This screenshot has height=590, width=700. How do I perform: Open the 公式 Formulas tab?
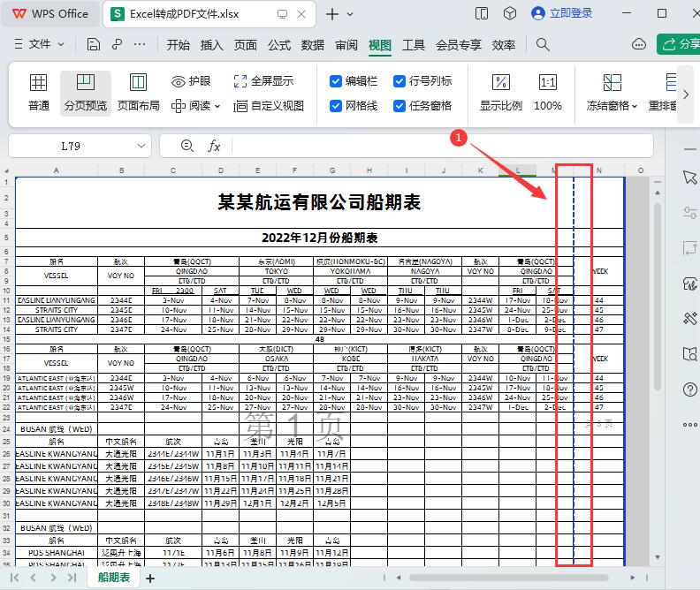click(279, 45)
